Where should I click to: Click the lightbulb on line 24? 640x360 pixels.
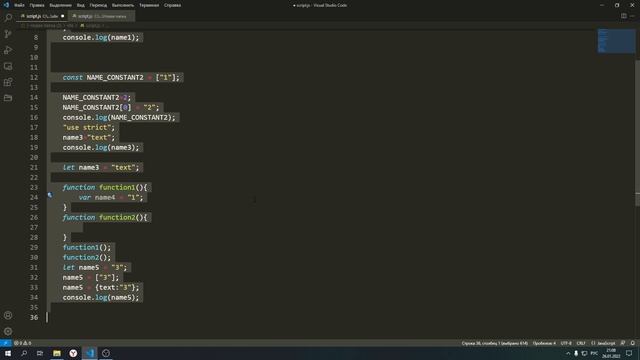50,195
